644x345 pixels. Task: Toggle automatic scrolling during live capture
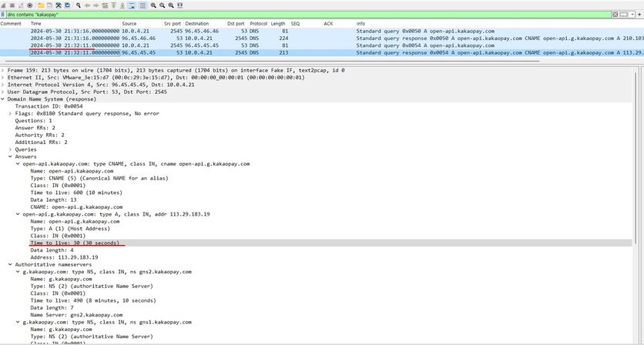pos(132,5)
